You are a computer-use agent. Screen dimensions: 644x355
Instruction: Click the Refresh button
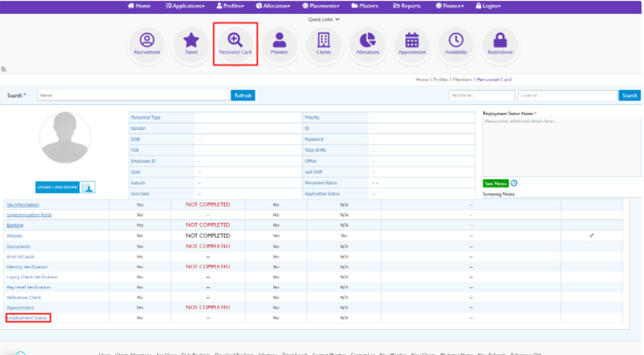pos(242,96)
